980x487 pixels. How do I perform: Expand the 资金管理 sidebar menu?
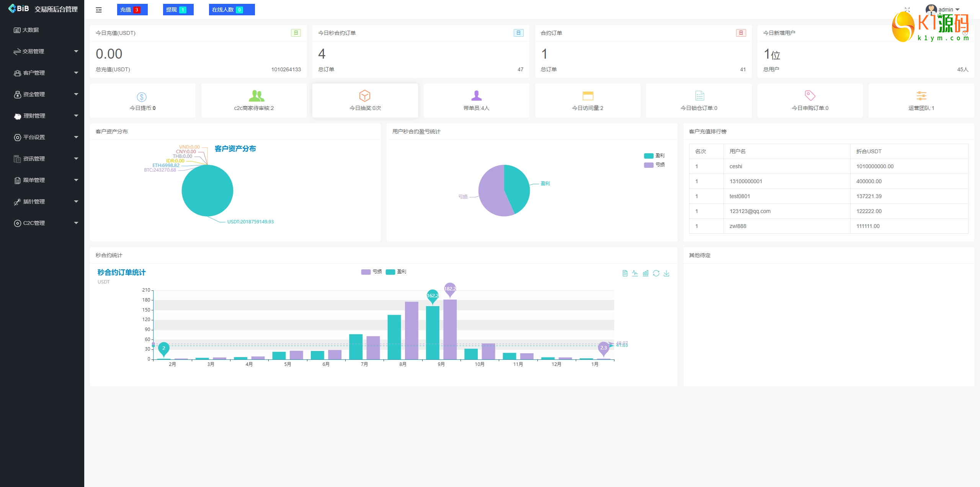coord(45,94)
